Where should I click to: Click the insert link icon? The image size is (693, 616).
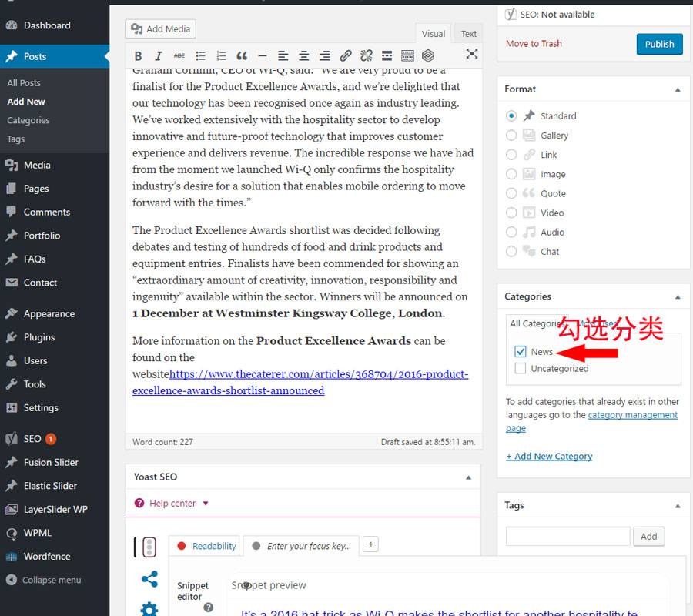coord(346,55)
